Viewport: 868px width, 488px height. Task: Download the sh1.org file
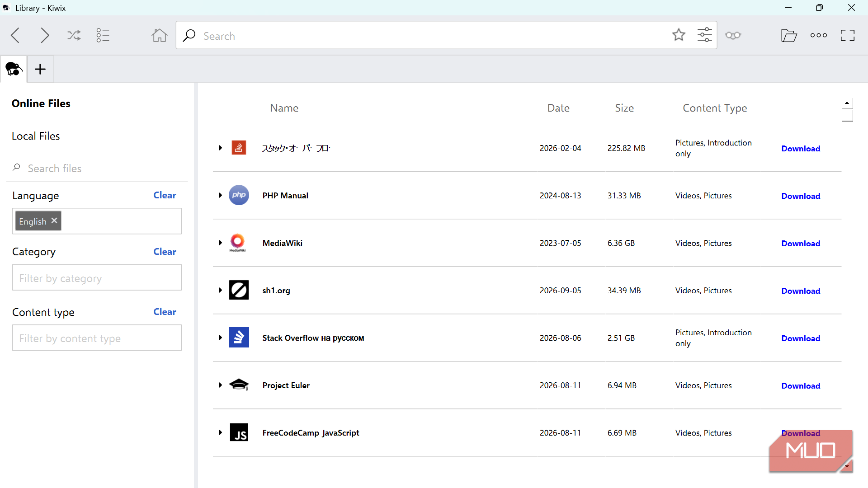pyautogui.click(x=801, y=291)
